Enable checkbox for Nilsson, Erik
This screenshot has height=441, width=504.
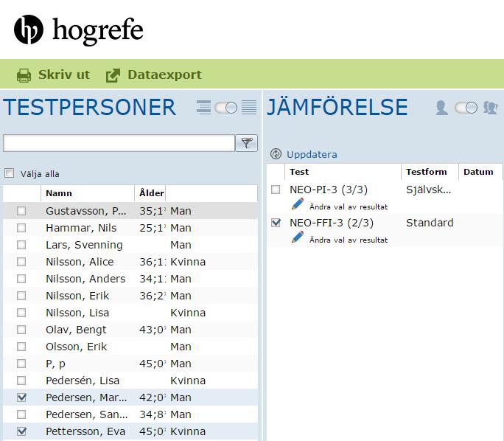[x=21, y=296]
